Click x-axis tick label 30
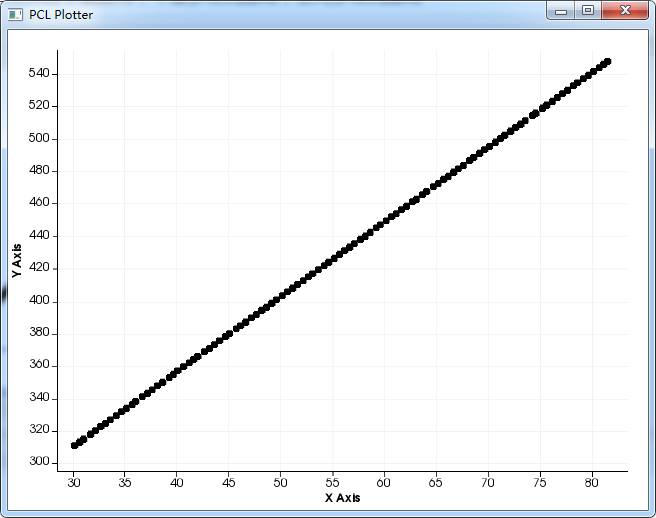The width and height of the screenshot is (656, 518). click(74, 483)
